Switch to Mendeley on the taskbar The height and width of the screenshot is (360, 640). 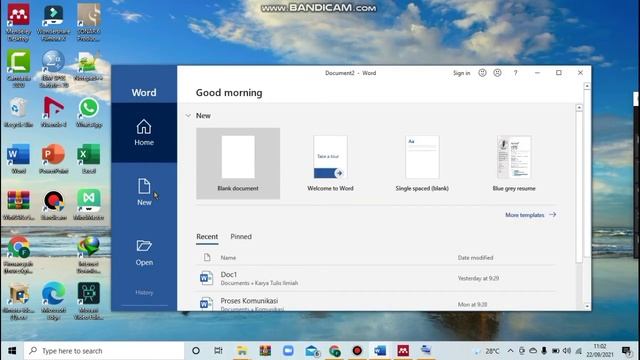point(403,351)
